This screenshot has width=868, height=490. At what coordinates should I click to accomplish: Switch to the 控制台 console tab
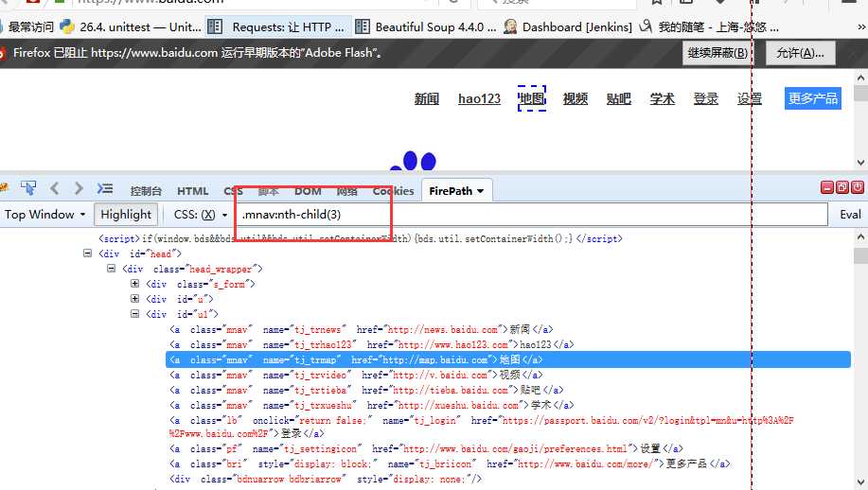146,191
